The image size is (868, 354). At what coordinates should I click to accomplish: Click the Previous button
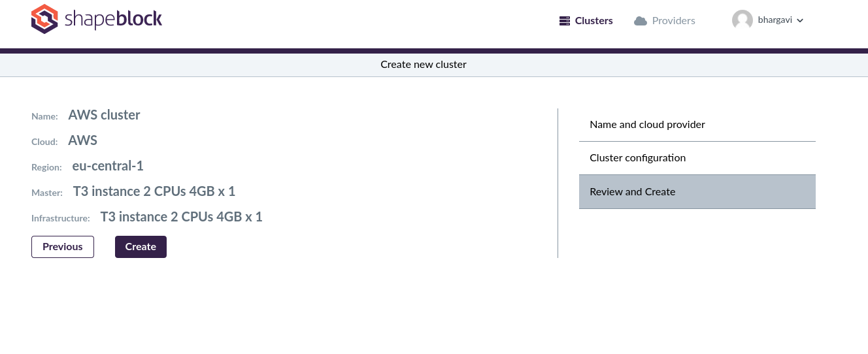click(x=63, y=247)
